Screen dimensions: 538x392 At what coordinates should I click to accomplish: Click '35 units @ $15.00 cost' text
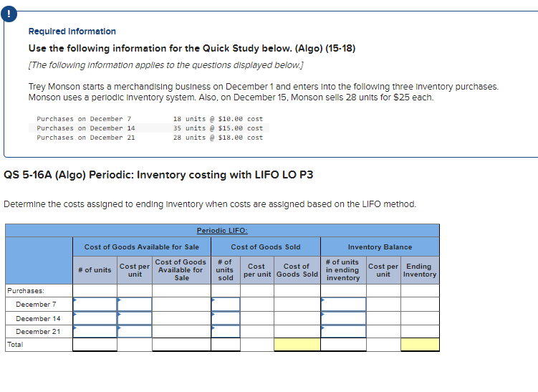coord(218,128)
